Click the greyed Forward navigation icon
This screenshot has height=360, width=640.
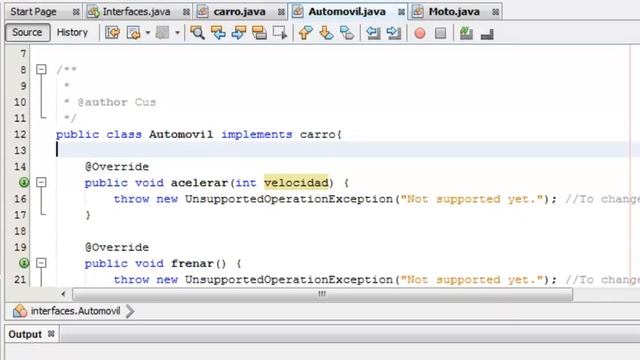coord(162,33)
